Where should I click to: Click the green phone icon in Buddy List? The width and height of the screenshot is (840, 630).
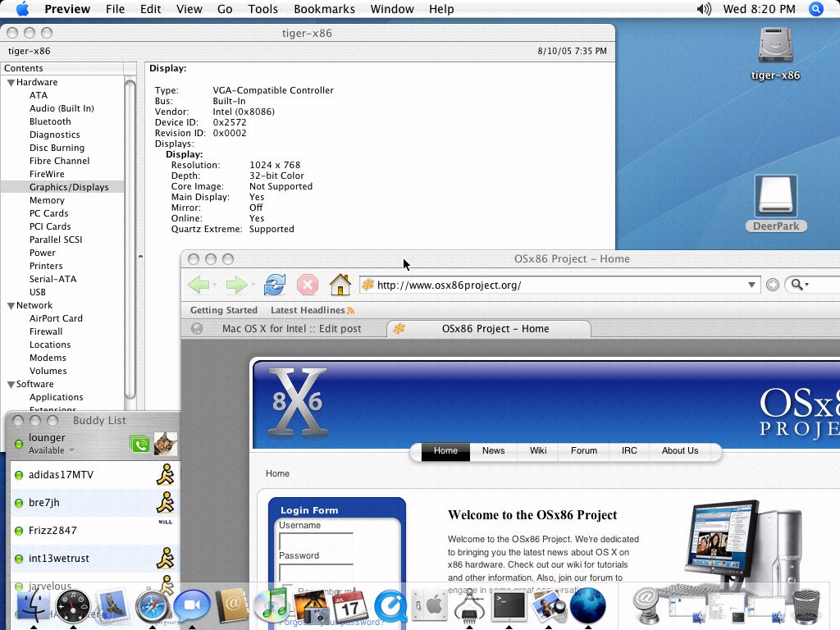(139, 444)
